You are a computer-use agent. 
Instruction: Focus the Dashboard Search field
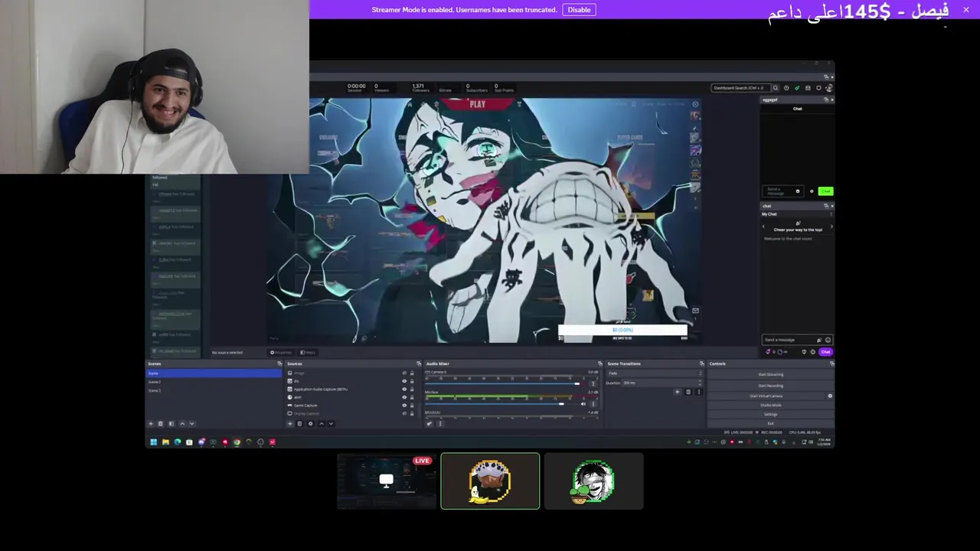pyautogui.click(x=740, y=88)
